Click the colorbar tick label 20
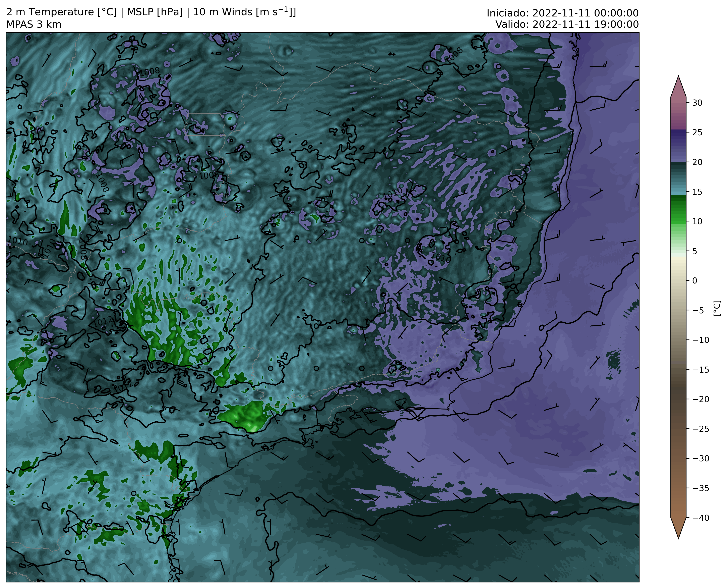The width and height of the screenshot is (727, 588). (x=697, y=162)
